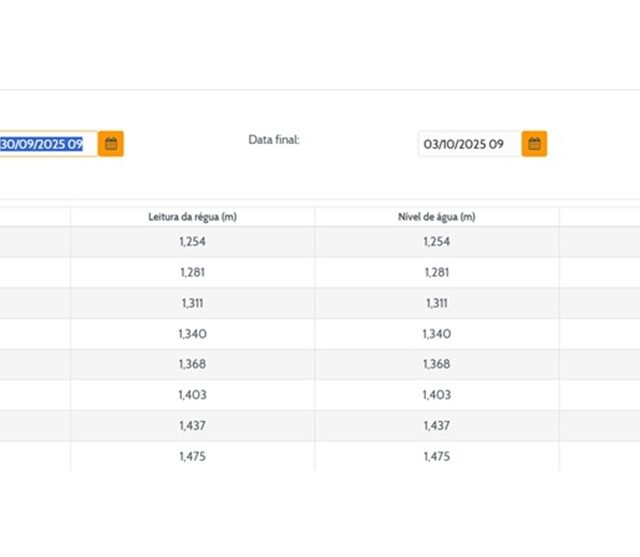This screenshot has height=557, width=640.
Task: Select 1,368 in Leitura da régua column
Action: pos(192,364)
